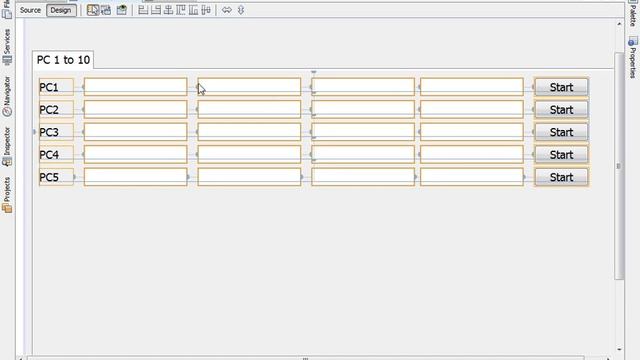
Task: Click the Start button in PC5 row
Action: click(x=561, y=177)
